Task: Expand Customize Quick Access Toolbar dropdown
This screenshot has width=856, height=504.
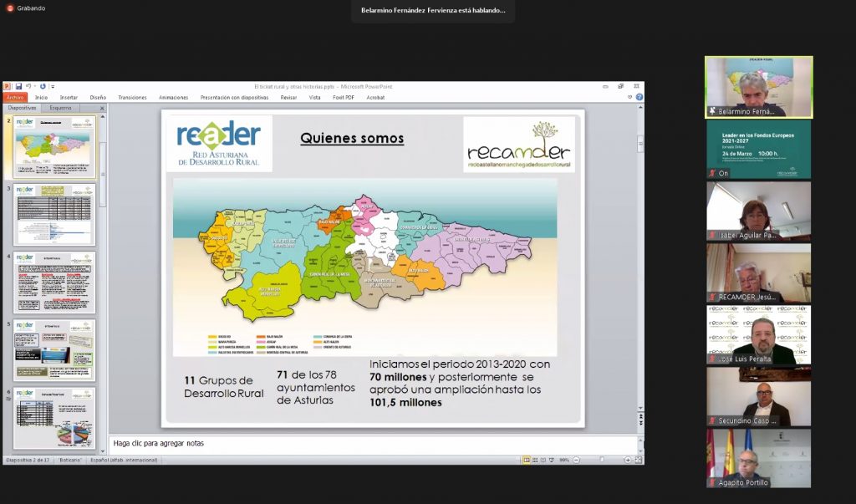Action: 52,86
